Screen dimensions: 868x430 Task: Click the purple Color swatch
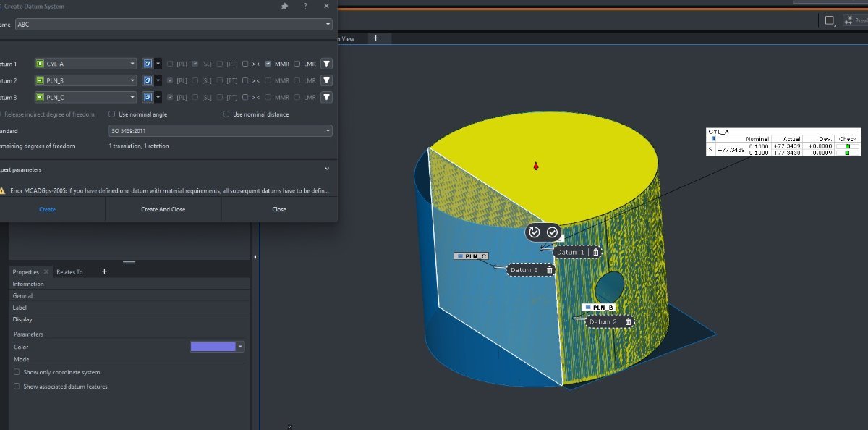point(213,347)
